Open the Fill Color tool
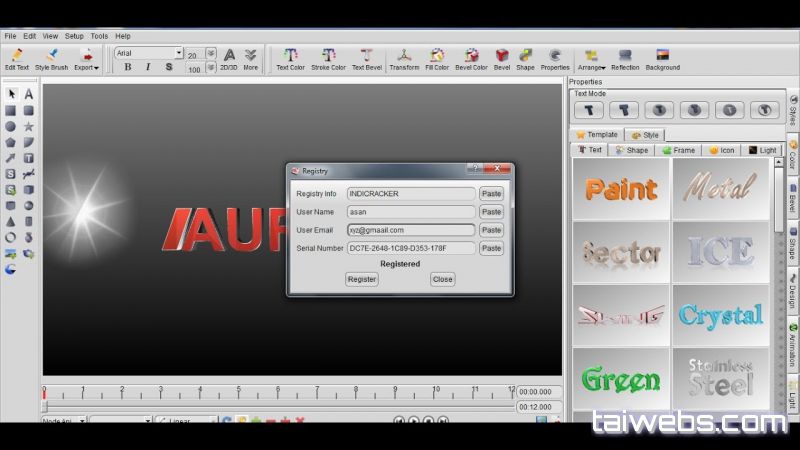The width and height of the screenshot is (800, 450). coord(437,56)
